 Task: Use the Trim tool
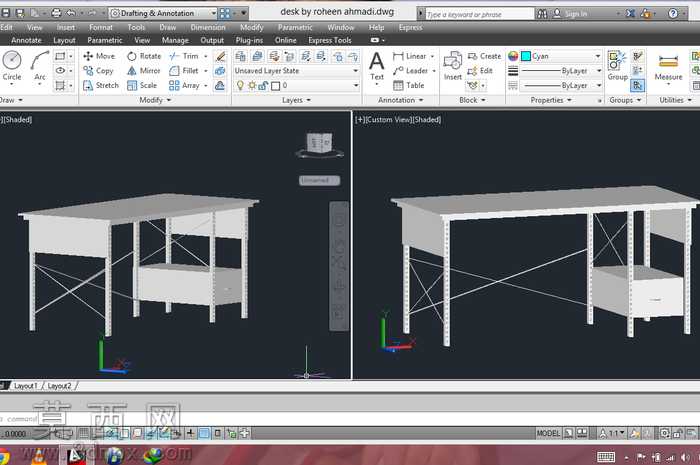pyautogui.click(x=184, y=56)
